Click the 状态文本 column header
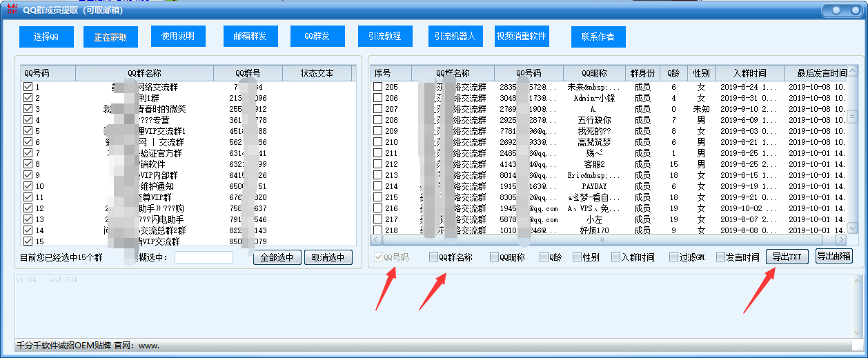This screenshot has height=358, width=868. 317,73
